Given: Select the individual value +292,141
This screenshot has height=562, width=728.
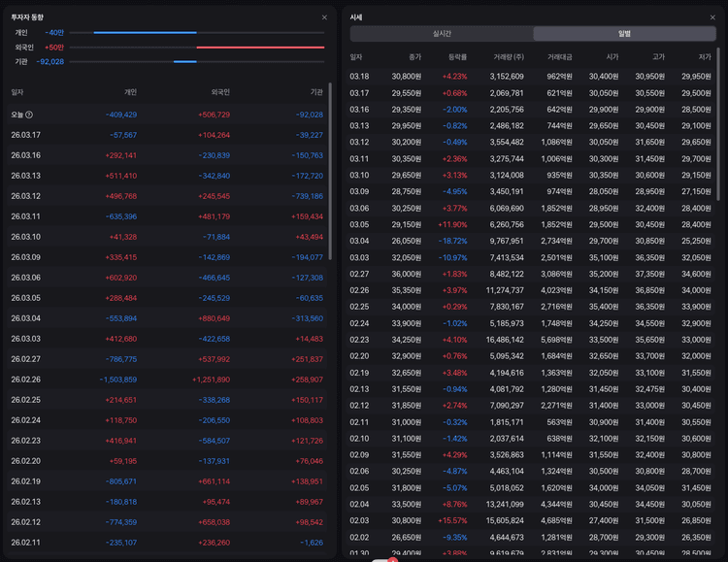Looking at the screenshot, I should (x=120, y=155).
